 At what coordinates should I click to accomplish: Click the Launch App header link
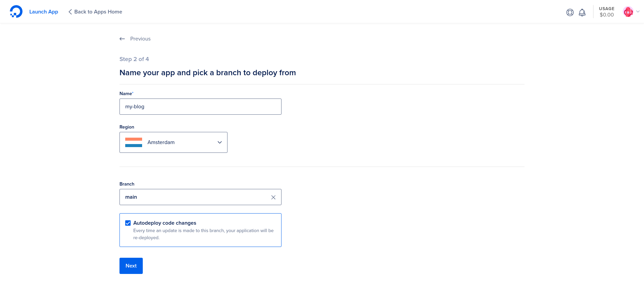(x=44, y=12)
